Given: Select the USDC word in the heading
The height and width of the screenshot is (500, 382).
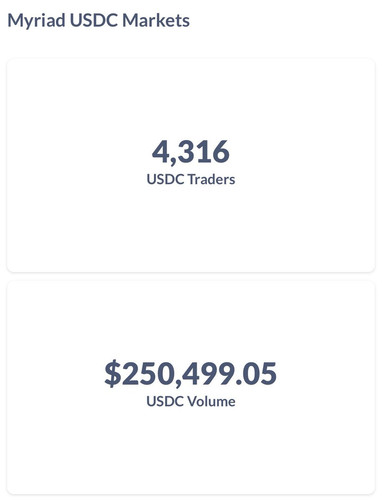Looking at the screenshot, I should pos(94,20).
